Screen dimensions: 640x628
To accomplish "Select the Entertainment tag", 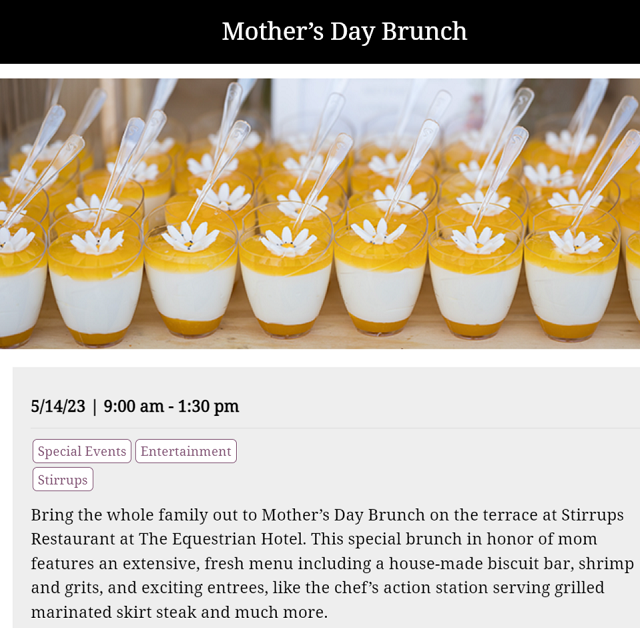I will click(x=186, y=451).
